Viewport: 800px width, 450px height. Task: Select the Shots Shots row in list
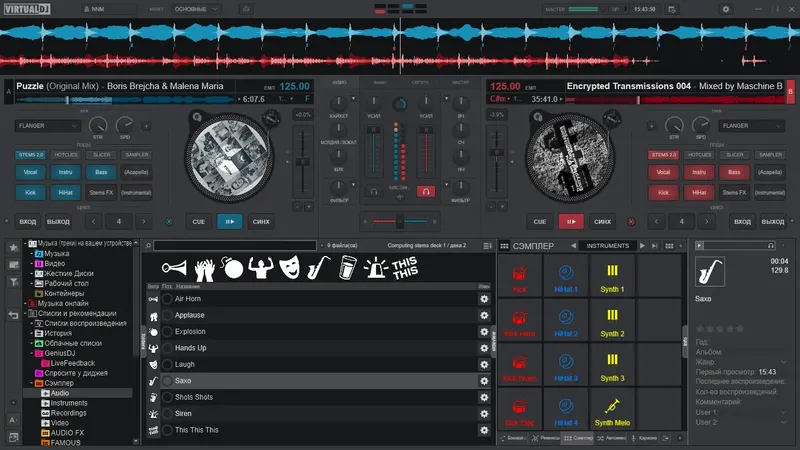pyautogui.click(x=319, y=397)
